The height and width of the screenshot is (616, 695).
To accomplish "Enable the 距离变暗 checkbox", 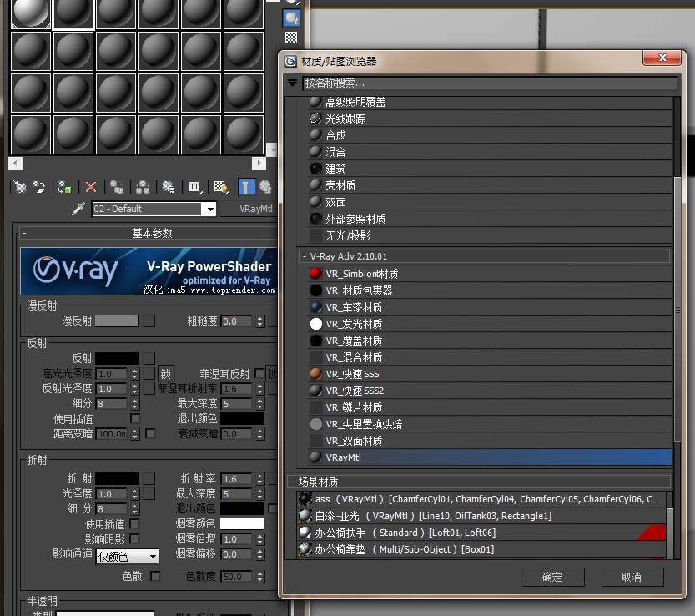I will click(x=150, y=433).
